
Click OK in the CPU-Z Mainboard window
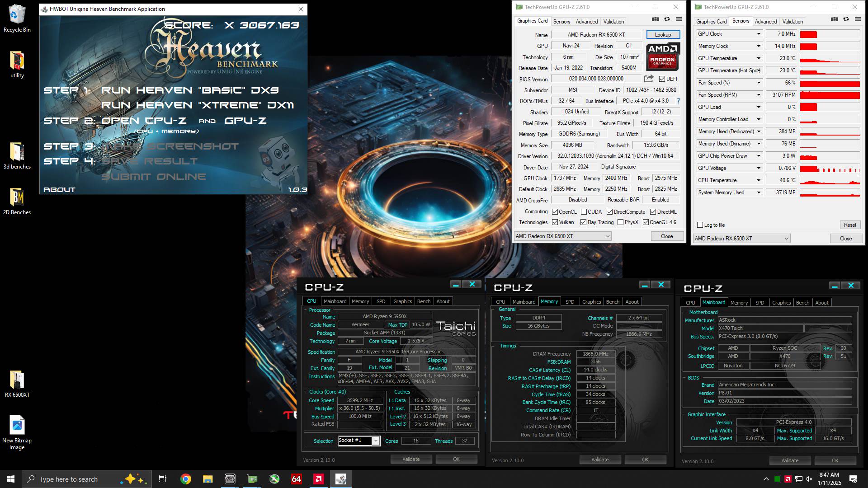pyautogui.click(x=835, y=460)
